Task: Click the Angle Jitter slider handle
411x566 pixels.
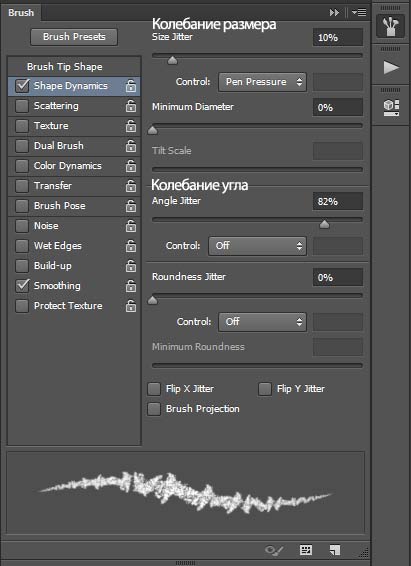Action: [x=324, y=224]
